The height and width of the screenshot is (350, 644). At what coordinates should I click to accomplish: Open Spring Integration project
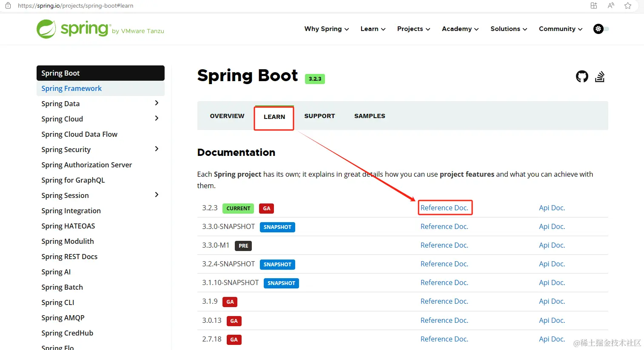coord(71,211)
